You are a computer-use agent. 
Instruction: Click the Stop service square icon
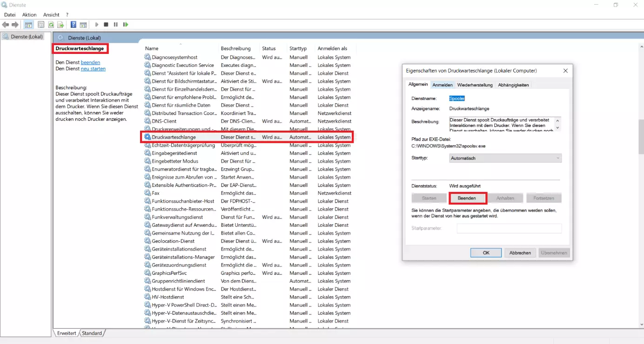click(x=106, y=25)
